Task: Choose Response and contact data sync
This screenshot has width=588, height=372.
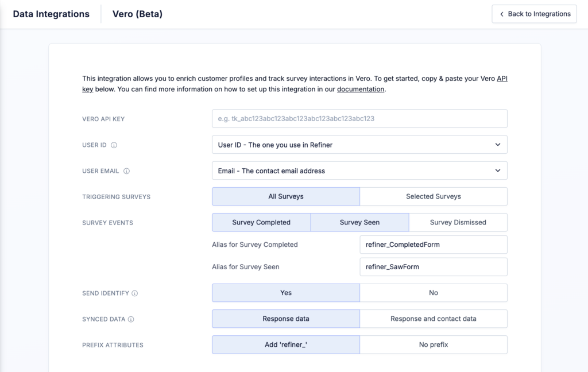Action: tap(433, 319)
